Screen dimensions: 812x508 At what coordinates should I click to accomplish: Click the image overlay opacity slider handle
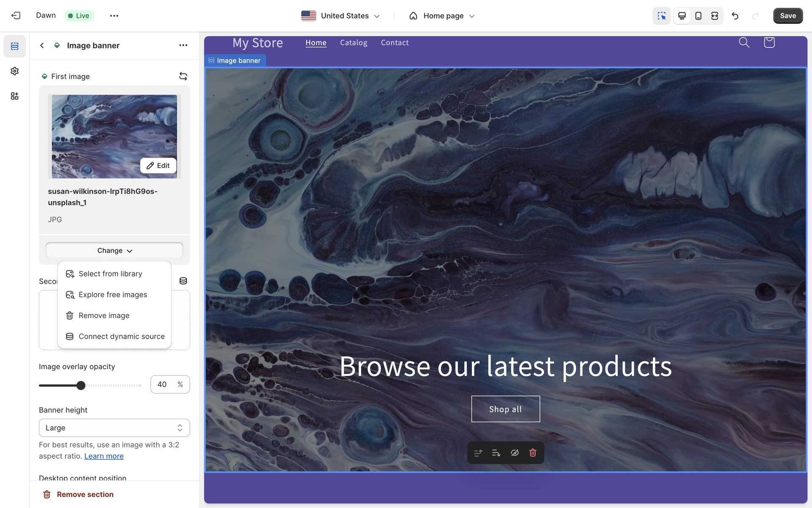[81, 385]
